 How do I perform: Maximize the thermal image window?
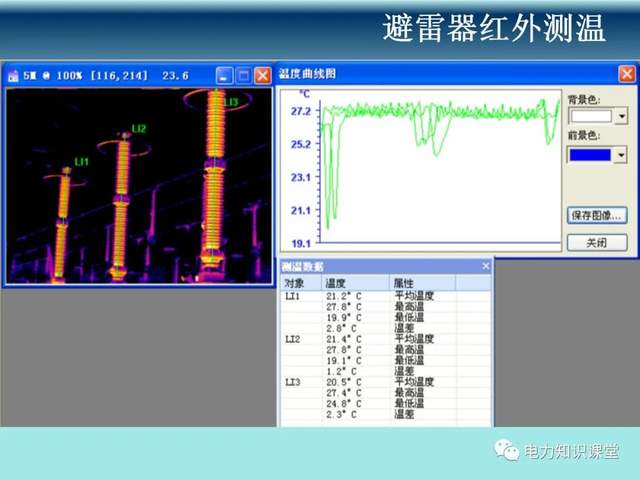click(x=244, y=76)
